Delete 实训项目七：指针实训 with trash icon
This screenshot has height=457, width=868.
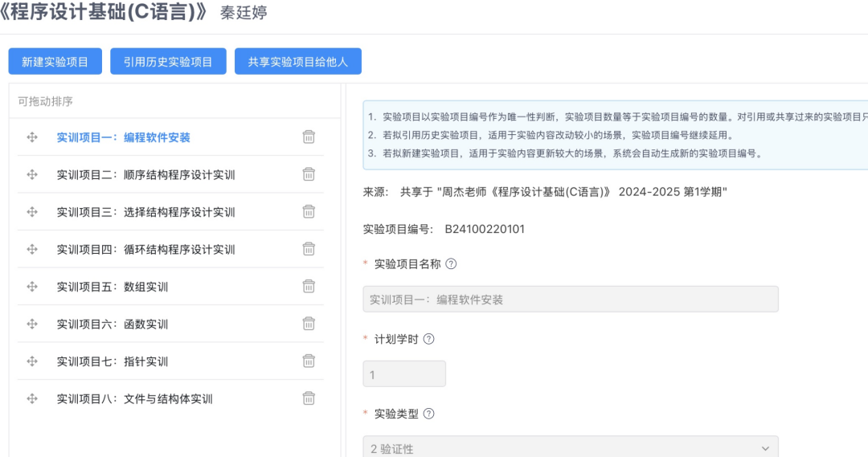click(x=309, y=361)
